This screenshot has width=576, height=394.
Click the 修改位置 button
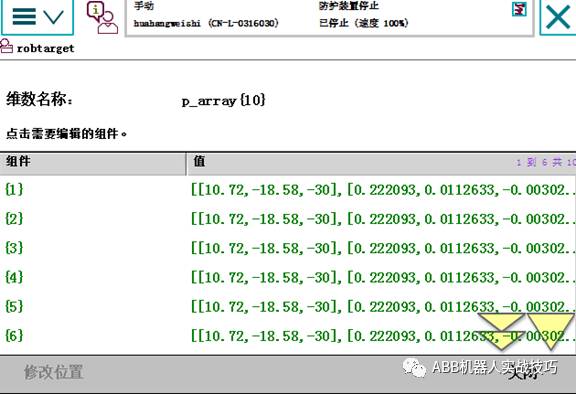point(54,372)
